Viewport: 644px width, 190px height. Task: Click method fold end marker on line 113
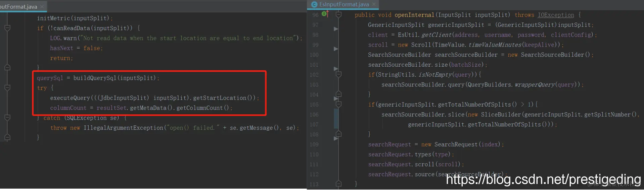tap(338, 184)
